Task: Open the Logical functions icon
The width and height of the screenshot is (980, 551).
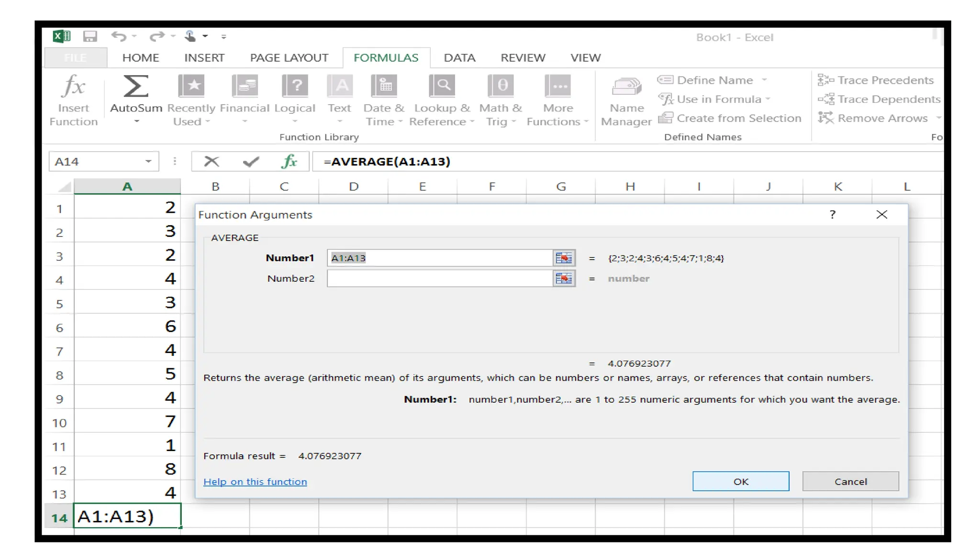Action: pyautogui.click(x=295, y=87)
